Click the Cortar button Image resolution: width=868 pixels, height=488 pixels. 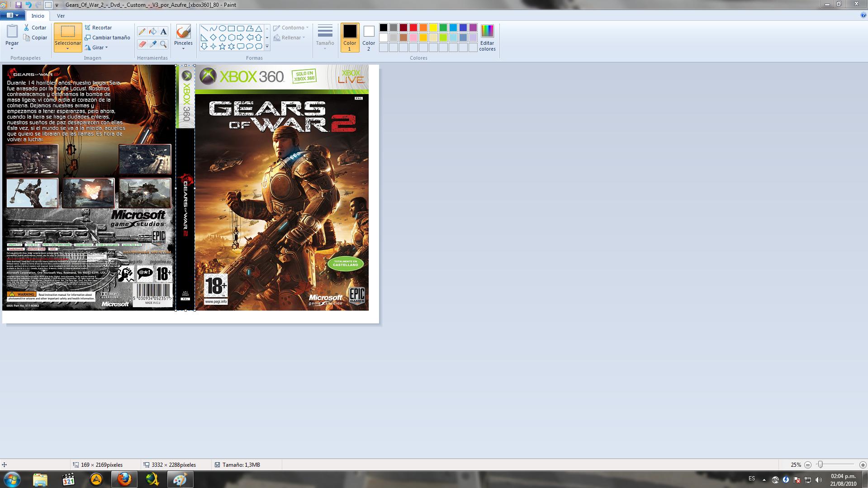[35, 28]
